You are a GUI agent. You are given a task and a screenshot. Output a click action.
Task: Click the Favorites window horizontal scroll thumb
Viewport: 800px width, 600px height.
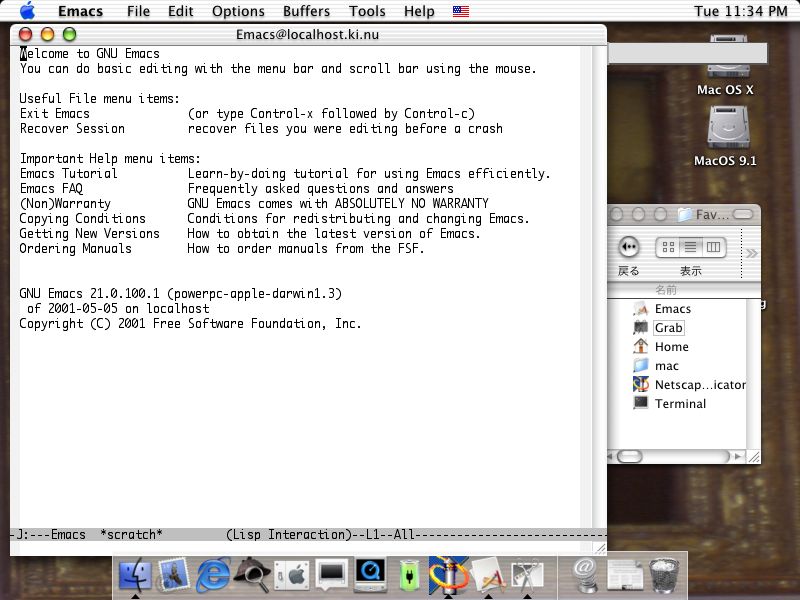pyautogui.click(x=630, y=456)
